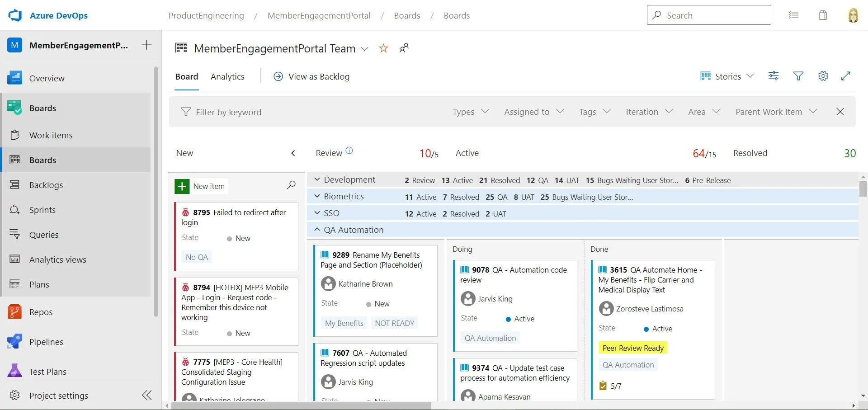Open user profile avatar

click(853, 15)
